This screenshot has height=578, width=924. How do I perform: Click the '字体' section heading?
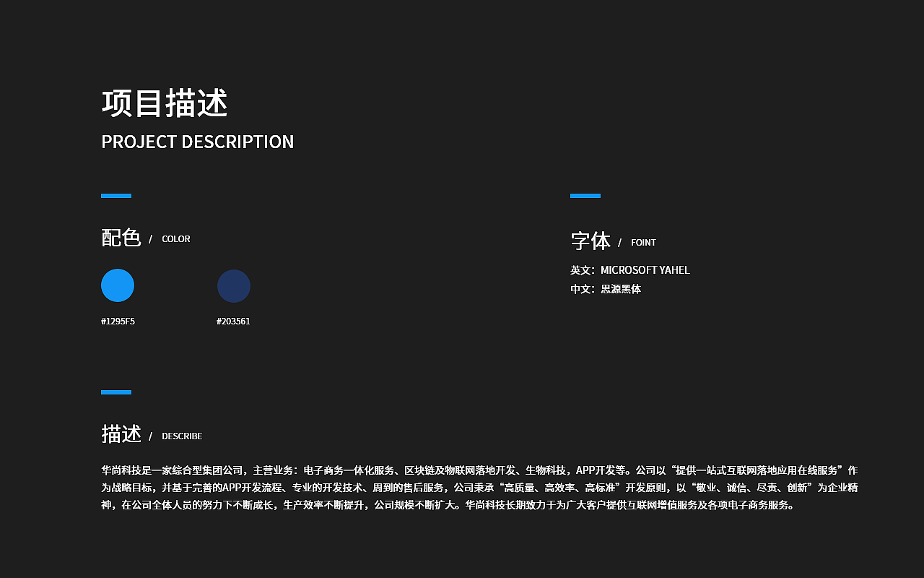(590, 241)
